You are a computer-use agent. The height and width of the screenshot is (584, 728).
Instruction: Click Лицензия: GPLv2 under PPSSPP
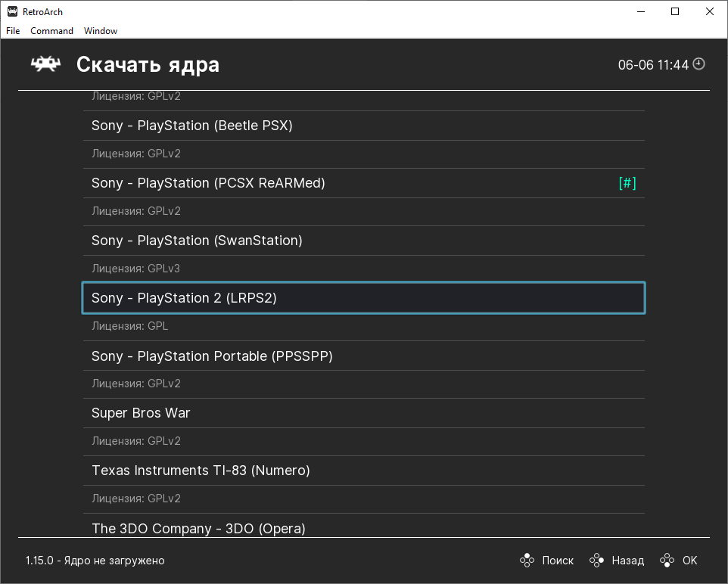(x=136, y=384)
